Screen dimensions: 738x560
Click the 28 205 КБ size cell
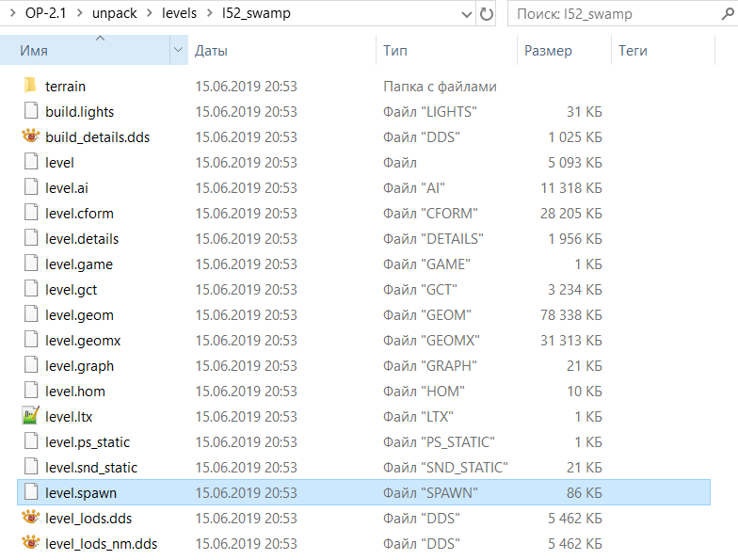[x=570, y=213]
